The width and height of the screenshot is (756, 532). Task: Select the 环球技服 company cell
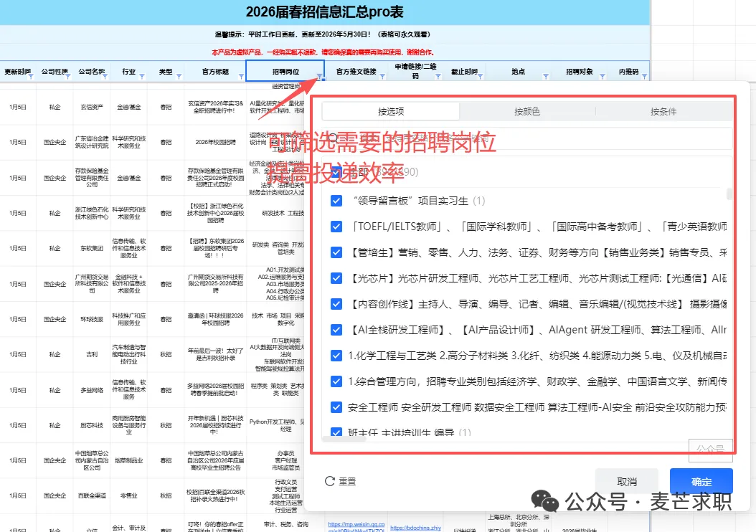tap(92, 320)
